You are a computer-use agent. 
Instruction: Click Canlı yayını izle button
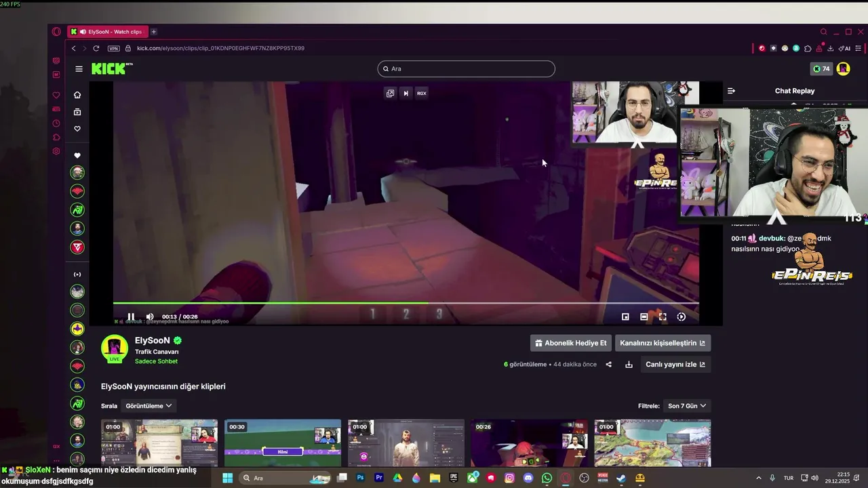pyautogui.click(x=675, y=365)
